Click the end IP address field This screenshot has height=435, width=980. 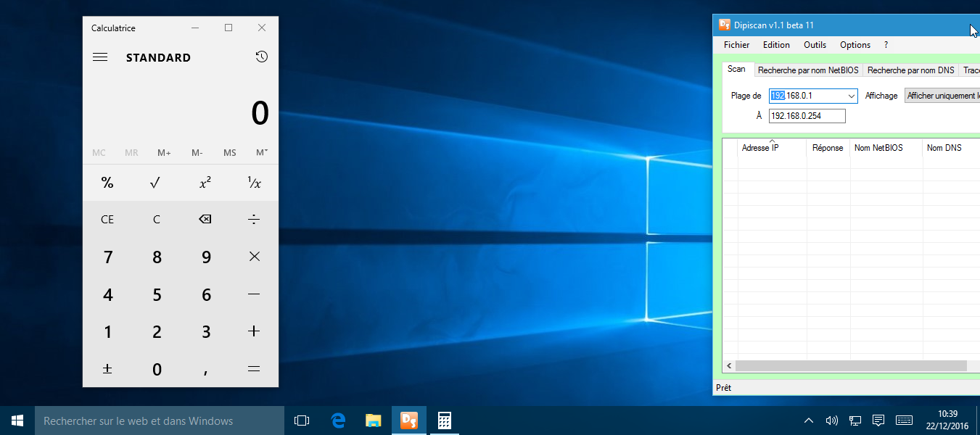coord(807,116)
